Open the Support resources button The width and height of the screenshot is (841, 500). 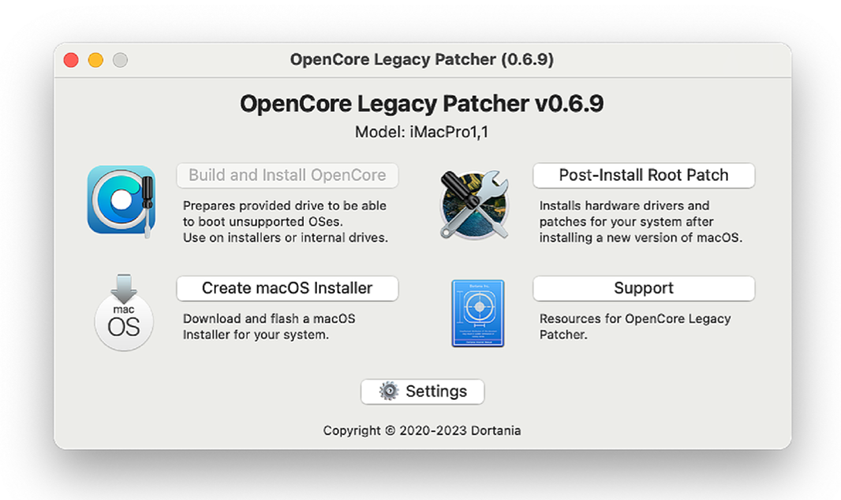[x=643, y=288]
